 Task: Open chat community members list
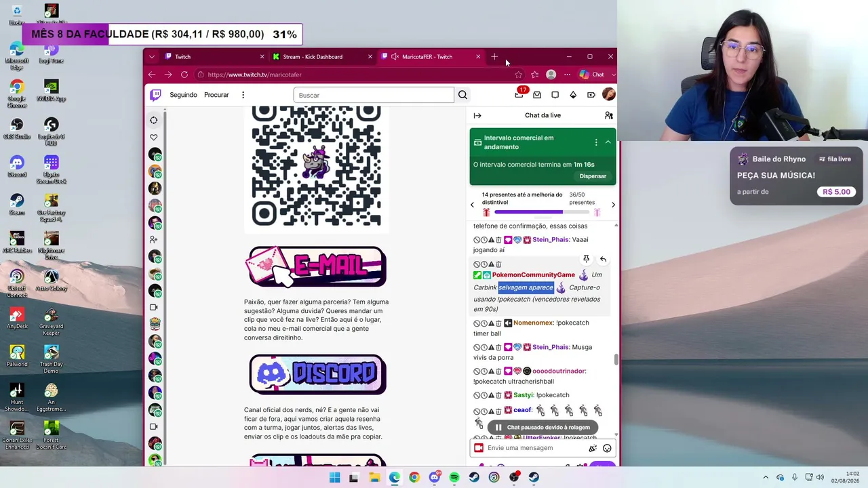pos(609,116)
